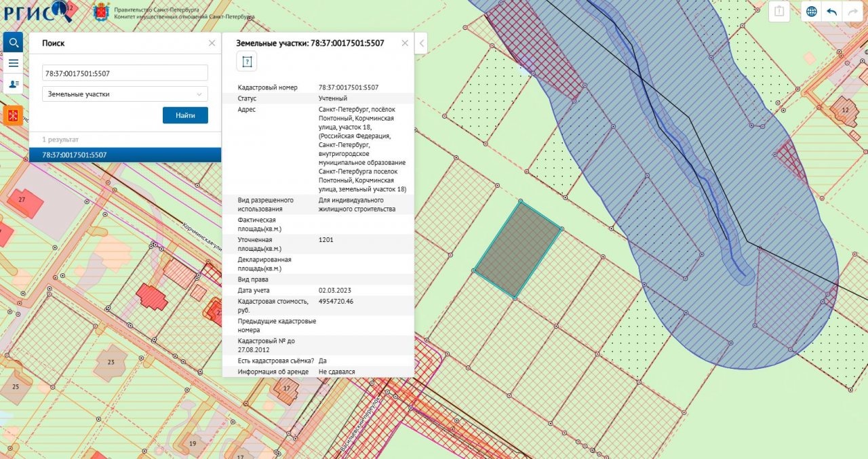Close the Поиск search panel
868x459 pixels.
tap(212, 43)
